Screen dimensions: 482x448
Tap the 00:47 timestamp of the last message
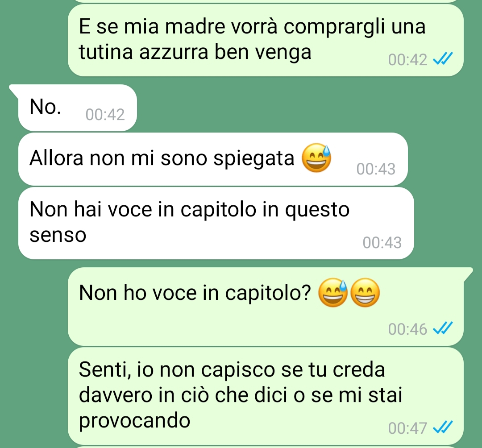(407, 428)
